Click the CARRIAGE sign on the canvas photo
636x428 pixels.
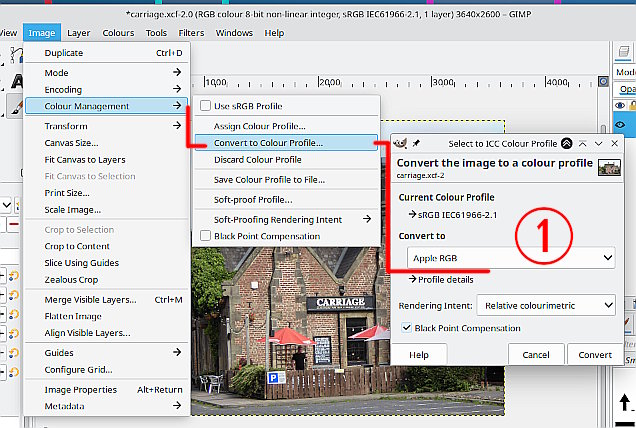pos(340,303)
